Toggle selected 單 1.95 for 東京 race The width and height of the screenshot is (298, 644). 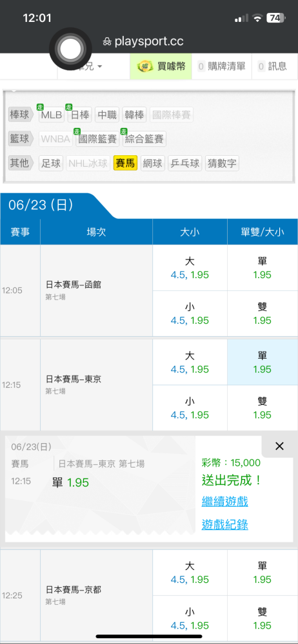coord(262,362)
